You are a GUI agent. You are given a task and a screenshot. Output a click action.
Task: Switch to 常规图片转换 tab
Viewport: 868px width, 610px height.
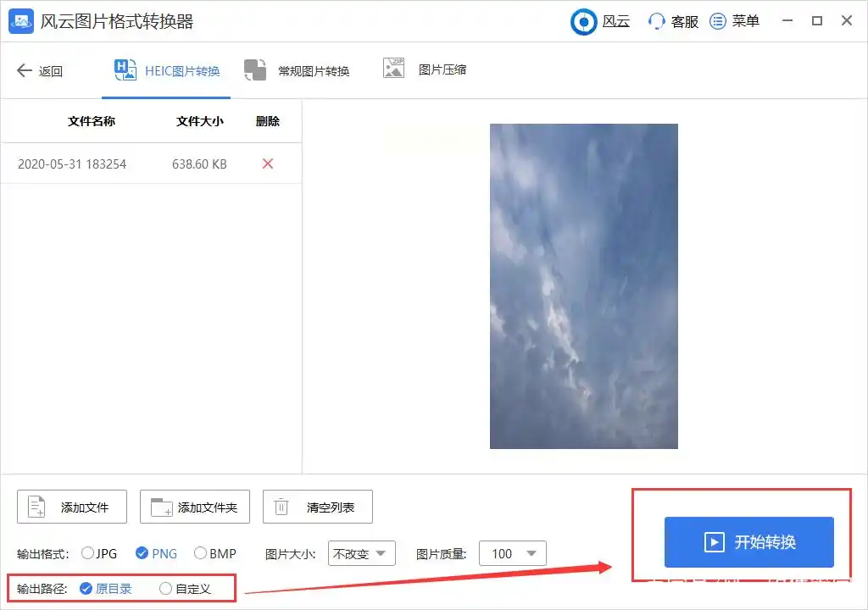click(x=297, y=71)
